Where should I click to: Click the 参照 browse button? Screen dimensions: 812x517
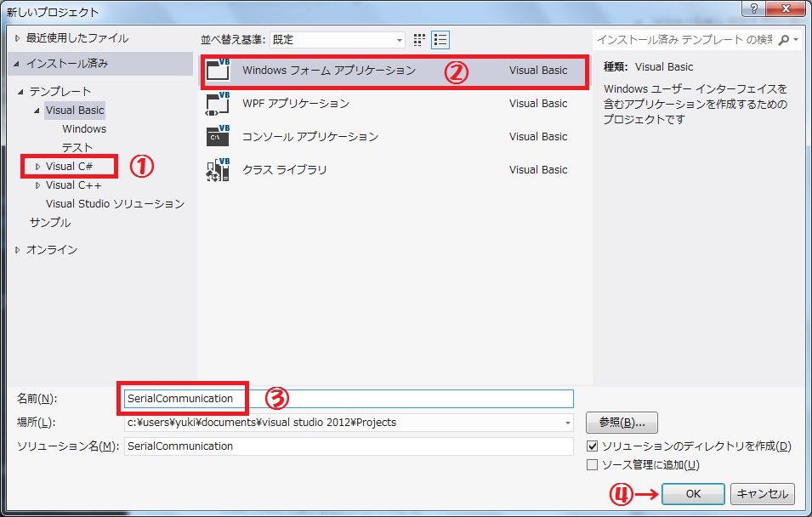(x=622, y=423)
